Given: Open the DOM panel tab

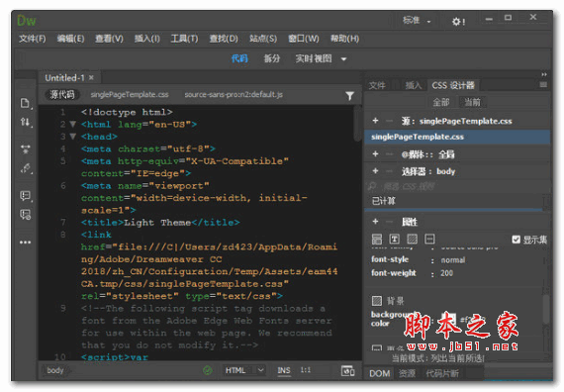Looking at the screenshot, I should (x=379, y=373).
